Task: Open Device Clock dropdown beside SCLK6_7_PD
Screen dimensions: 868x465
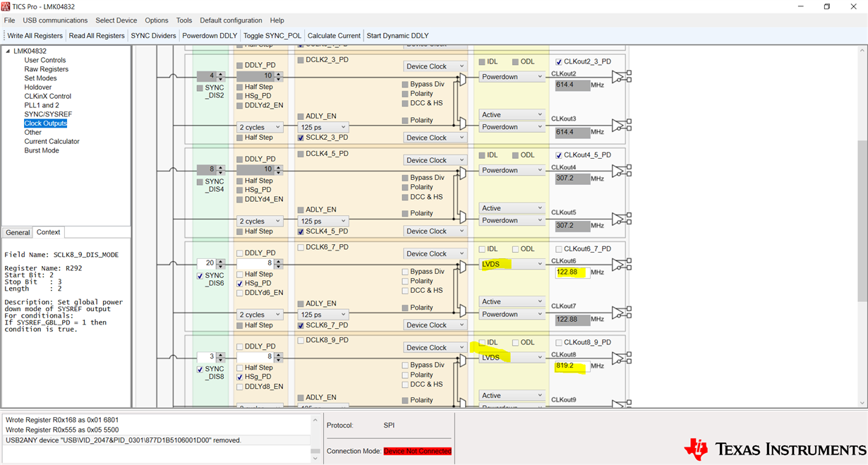Action: (435, 325)
